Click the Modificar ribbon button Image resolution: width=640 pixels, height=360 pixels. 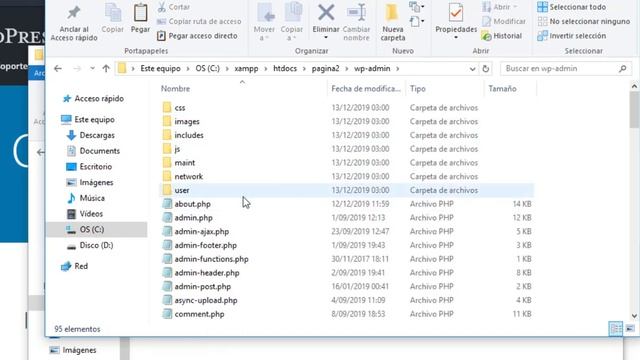tap(504, 21)
